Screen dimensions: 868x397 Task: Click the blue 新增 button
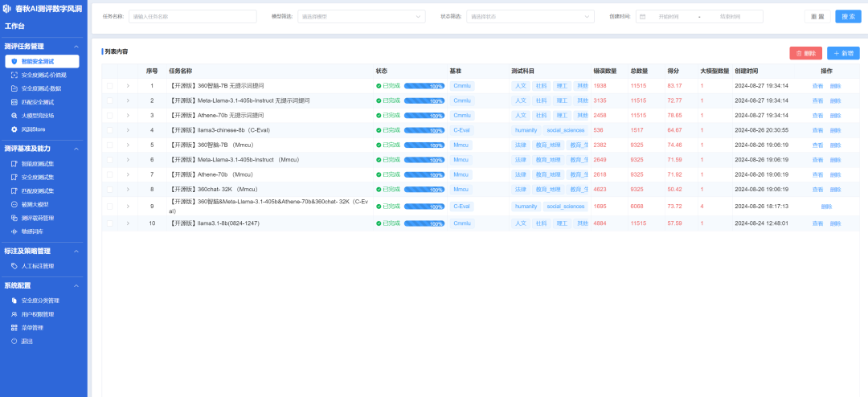(x=843, y=53)
